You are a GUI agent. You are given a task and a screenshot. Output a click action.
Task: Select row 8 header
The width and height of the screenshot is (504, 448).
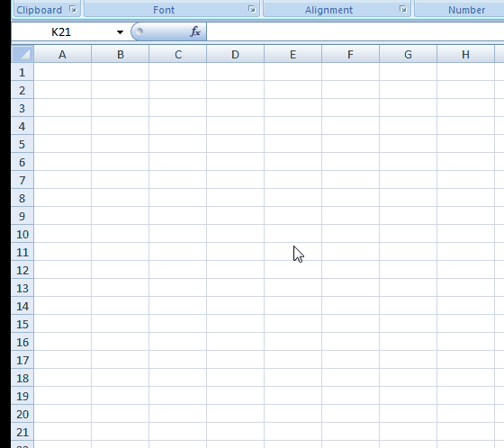pyautogui.click(x=22, y=198)
